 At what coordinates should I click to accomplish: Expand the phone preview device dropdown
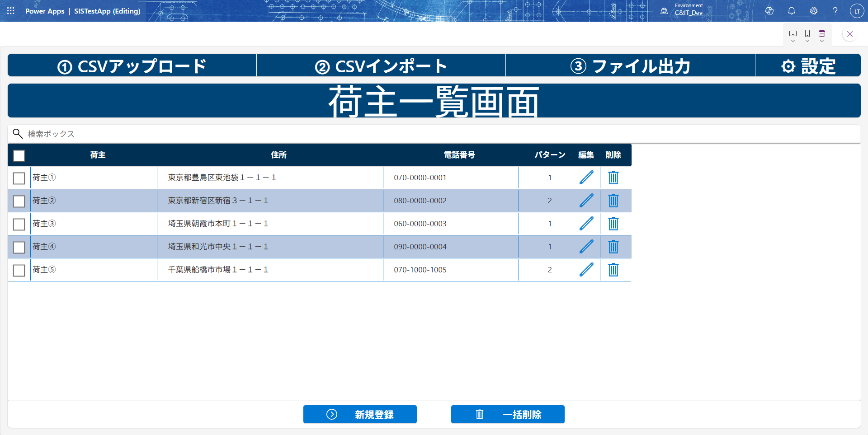807,36
